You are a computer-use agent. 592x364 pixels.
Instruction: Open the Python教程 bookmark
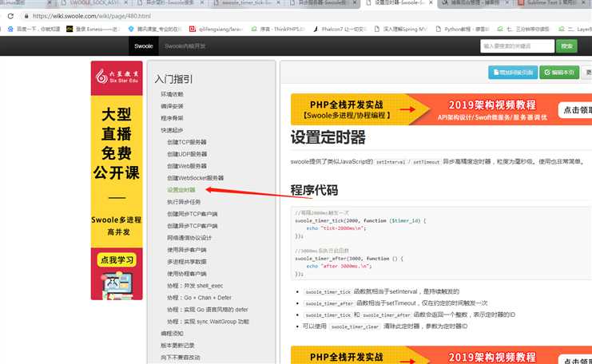[x=462, y=29]
